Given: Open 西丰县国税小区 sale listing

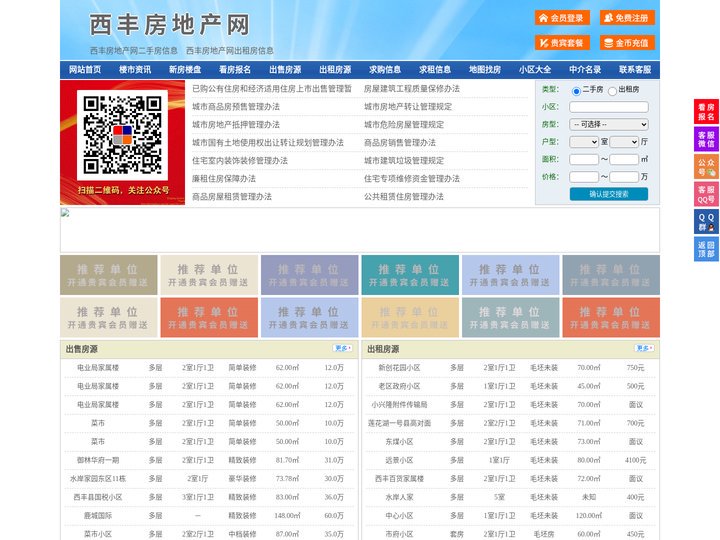Looking at the screenshot, I should (x=98, y=497).
